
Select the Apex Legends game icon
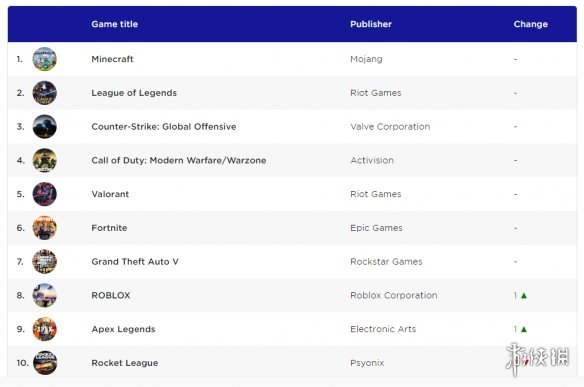[44, 329]
